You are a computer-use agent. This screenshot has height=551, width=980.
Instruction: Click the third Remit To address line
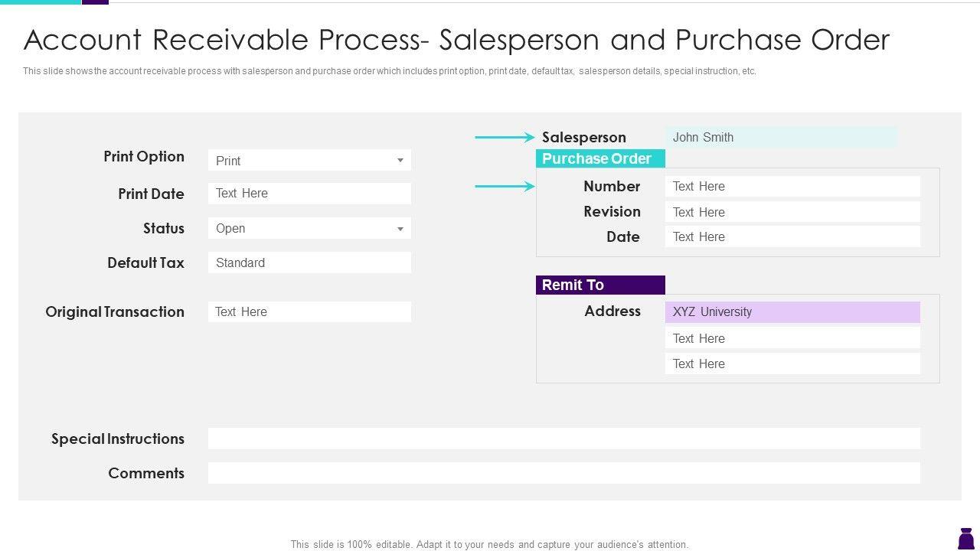792,364
